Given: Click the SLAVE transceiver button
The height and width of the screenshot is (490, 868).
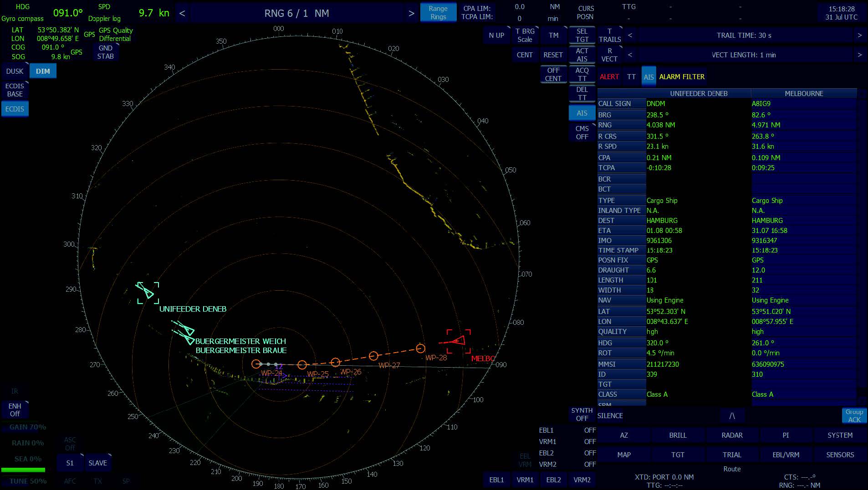Looking at the screenshot, I should [97, 463].
